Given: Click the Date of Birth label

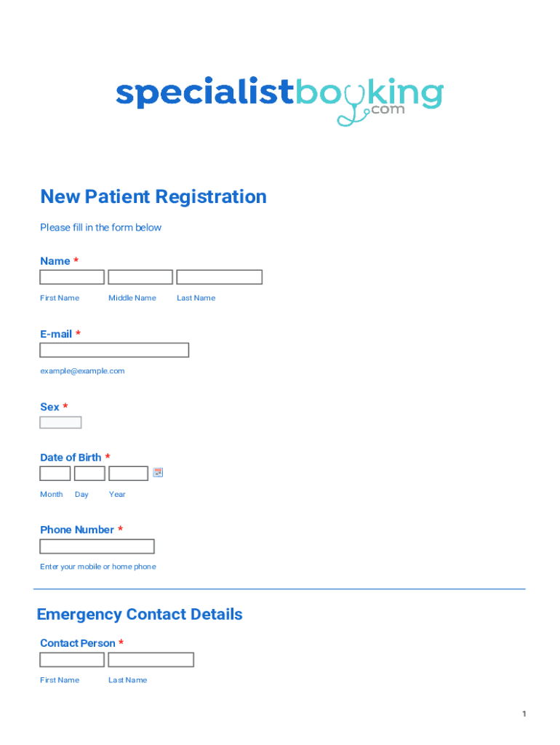Looking at the screenshot, I should tap(71, 458).
